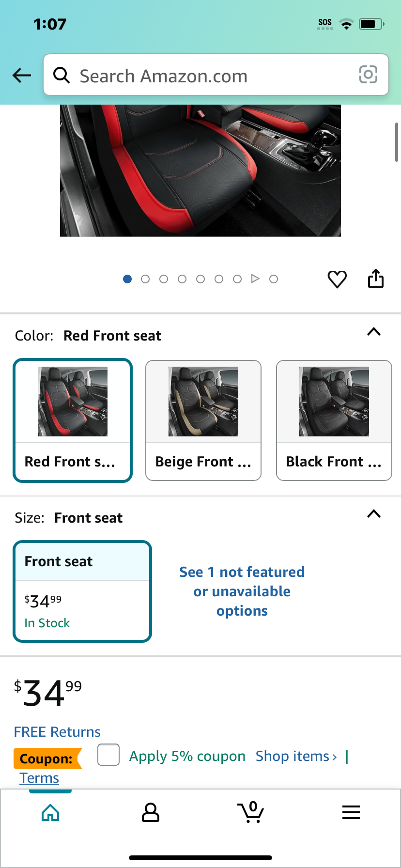Viewport: 401px width, 868px height.
Task: Open Shop items coupon link
Action: point(296,756)
